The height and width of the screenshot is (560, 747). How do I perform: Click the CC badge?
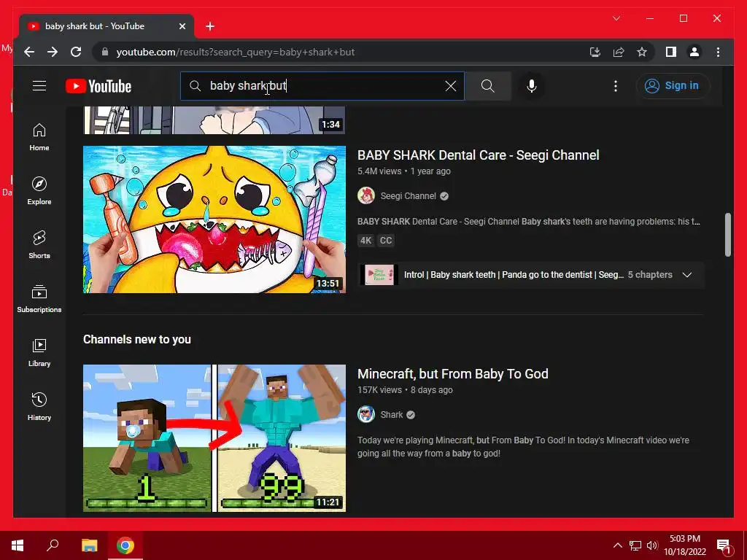[385, 241]
